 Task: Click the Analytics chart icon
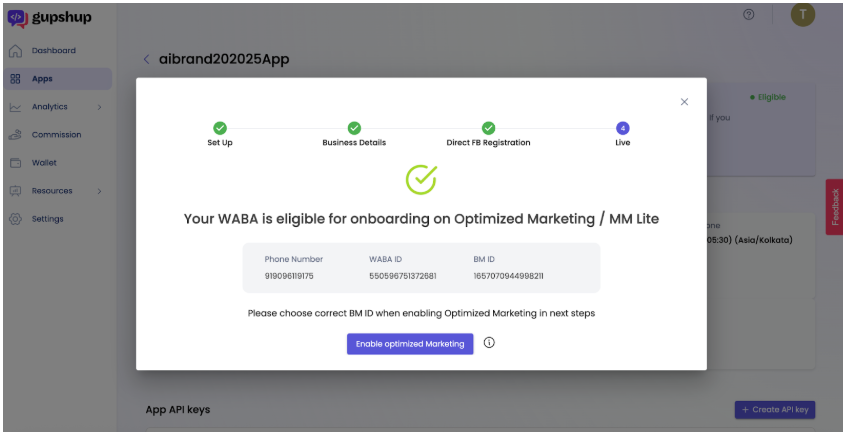[16, 107]
